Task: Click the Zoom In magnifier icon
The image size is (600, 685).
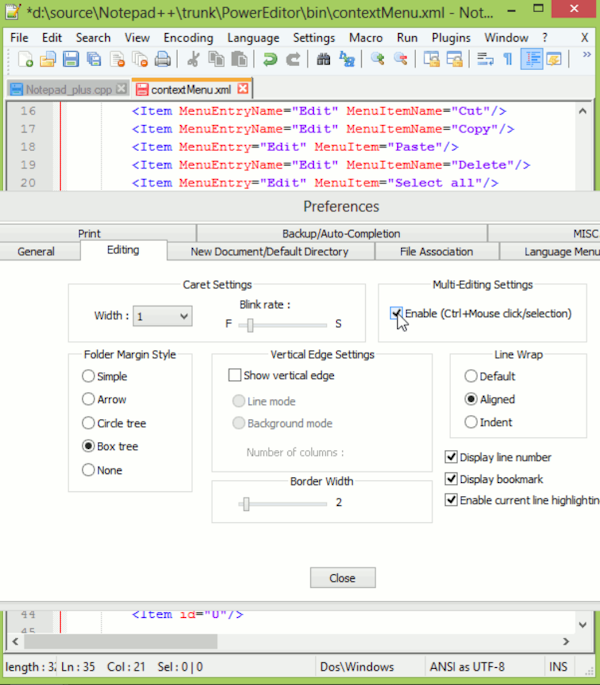Action: tap(378, 59)
